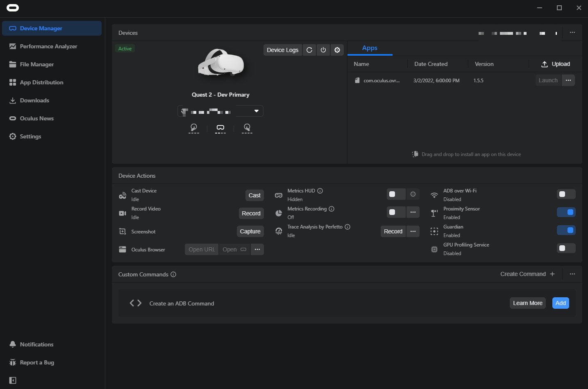Viewport: 588px width, 389px height.
Task: Show Custom Commands info icon
Action: (173, 274)
